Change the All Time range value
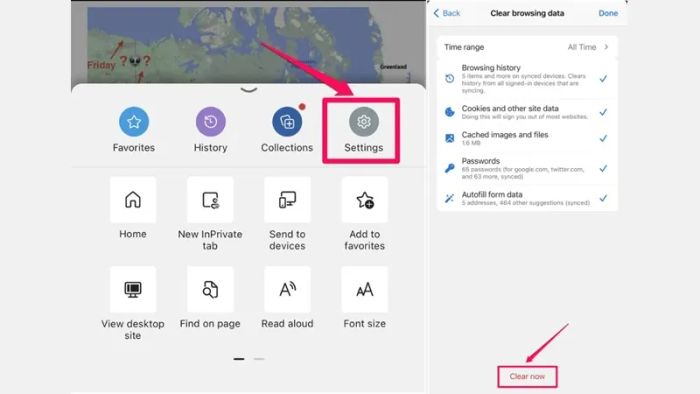The image size is (700, 394). (582, 47)
